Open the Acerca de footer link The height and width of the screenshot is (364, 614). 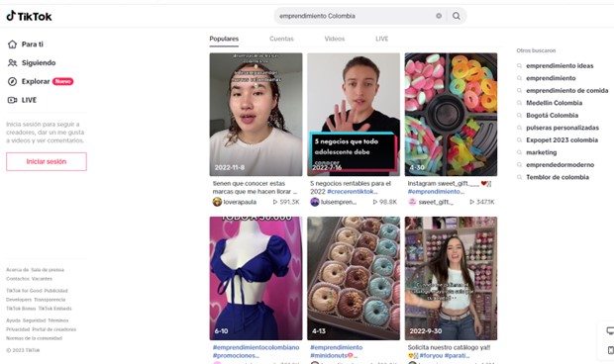point(17,270)
